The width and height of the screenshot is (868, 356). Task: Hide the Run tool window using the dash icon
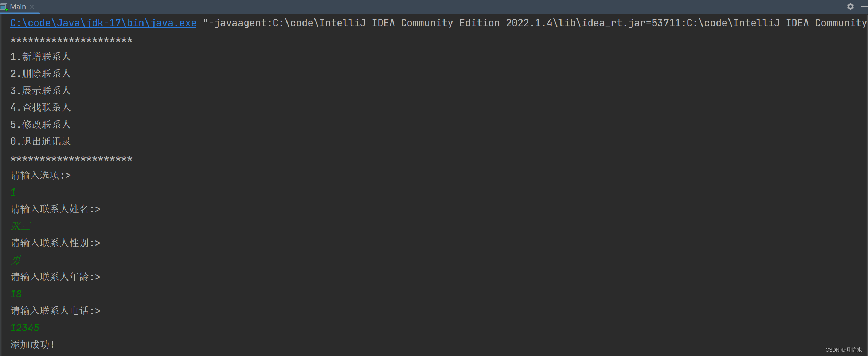(x=864, y=7)
